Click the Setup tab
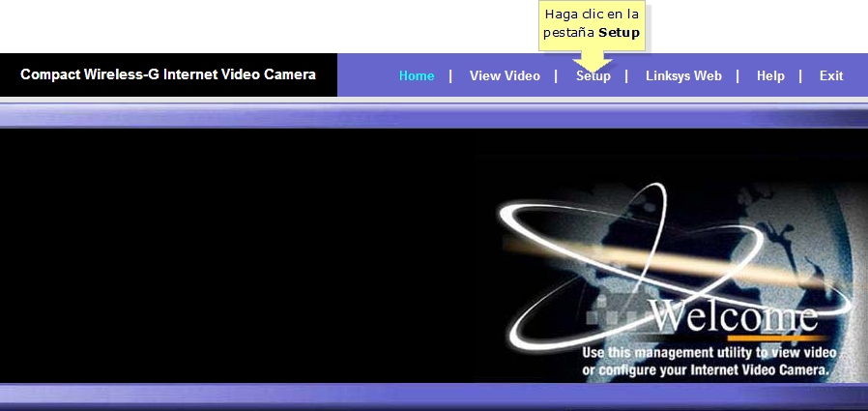 click(593, 75)
